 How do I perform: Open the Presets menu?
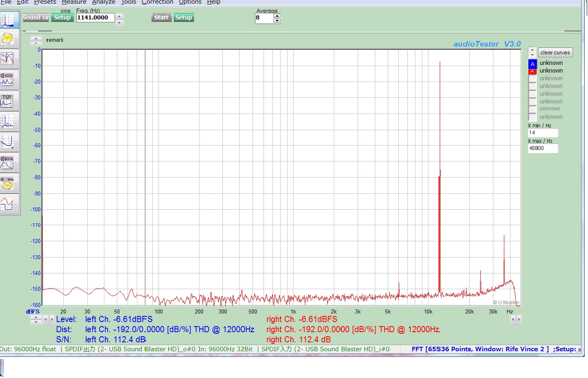point(45,2)
